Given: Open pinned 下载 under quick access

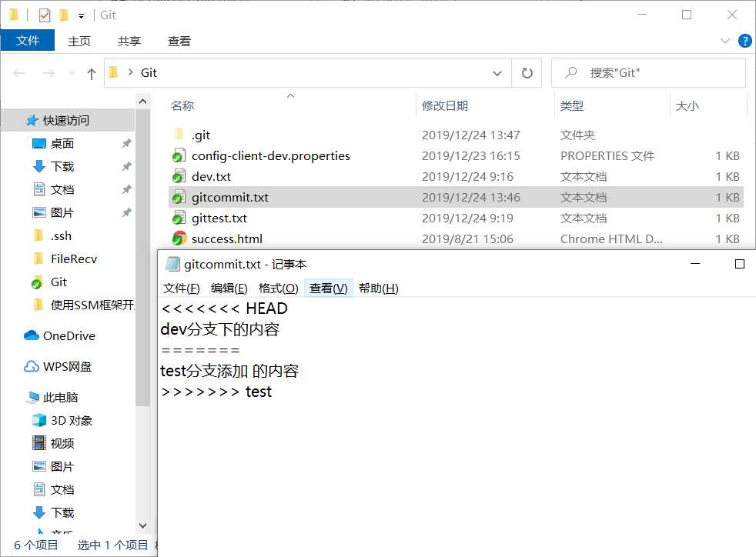Looking at the screenshot, I should (x=62, y=167).
